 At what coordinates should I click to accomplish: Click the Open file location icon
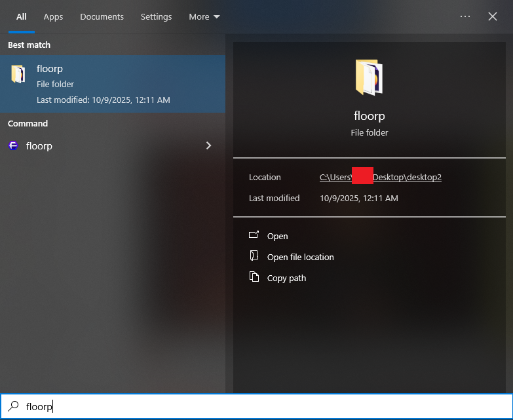coord(254,256)
